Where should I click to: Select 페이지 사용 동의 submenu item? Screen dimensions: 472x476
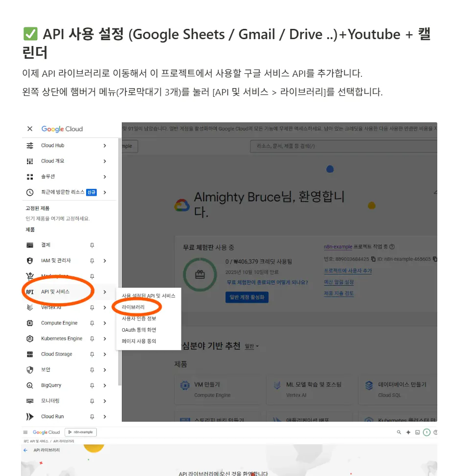tap(139, 341)
